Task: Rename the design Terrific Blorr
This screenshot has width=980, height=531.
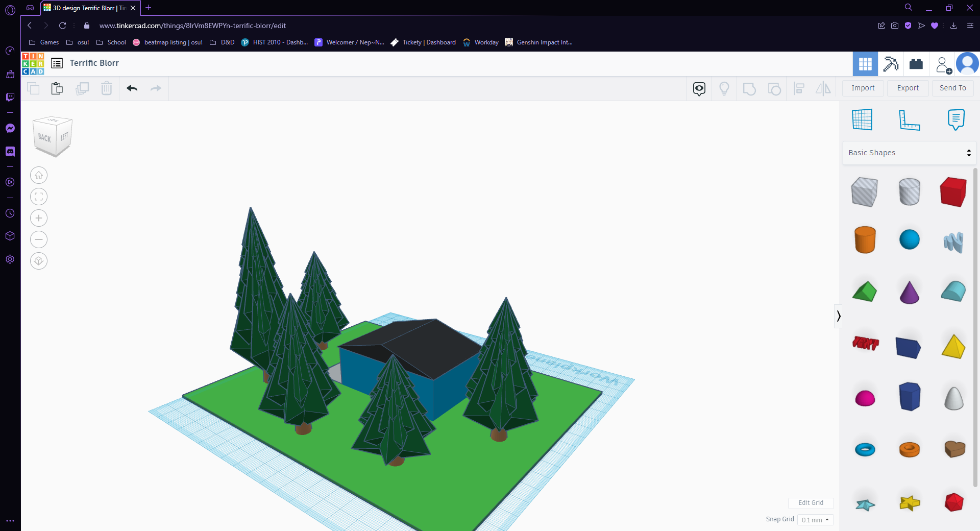Action: click(94, 63)
